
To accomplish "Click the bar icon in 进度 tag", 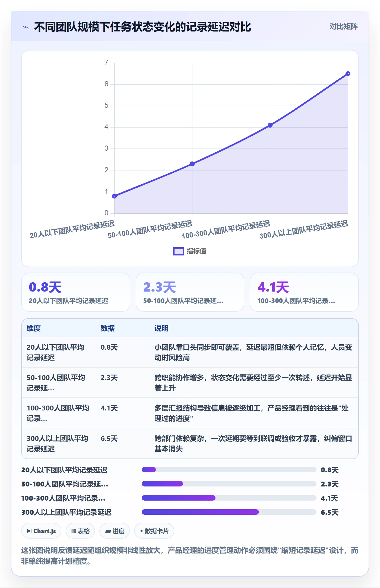I will tap(108, 532).
